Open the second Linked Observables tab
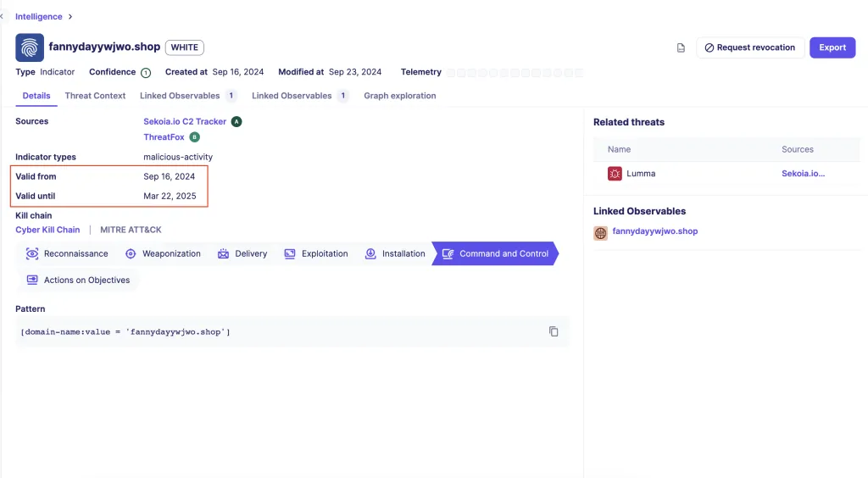This screenshot has width=868, height=478. coord(300,96)
